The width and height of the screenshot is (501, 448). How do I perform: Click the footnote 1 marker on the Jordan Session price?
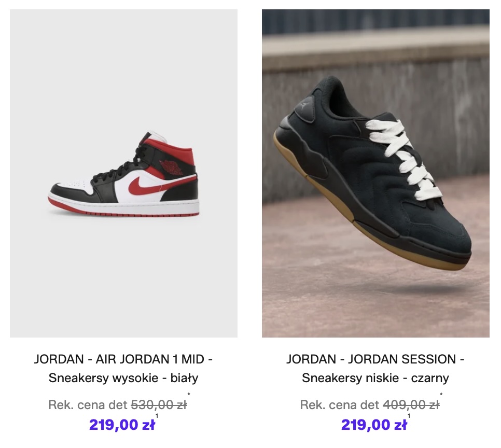(x=409, y=416)
